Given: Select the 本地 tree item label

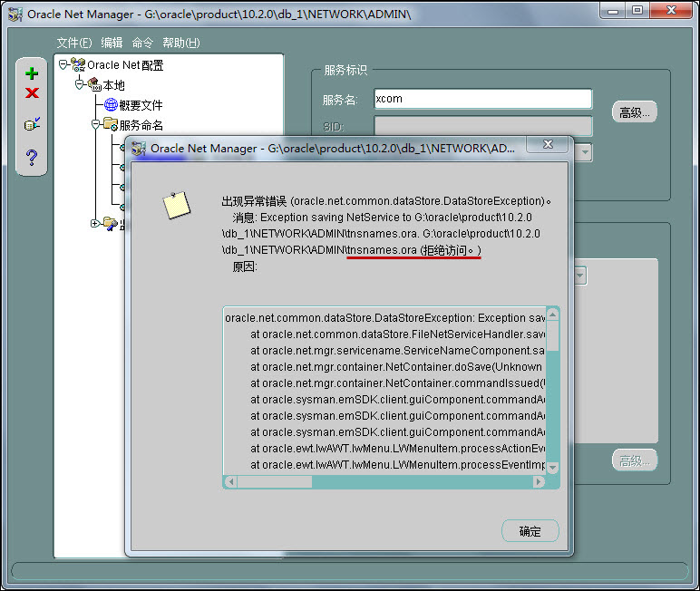Looking at the screenshot, I should click(114, 85).
